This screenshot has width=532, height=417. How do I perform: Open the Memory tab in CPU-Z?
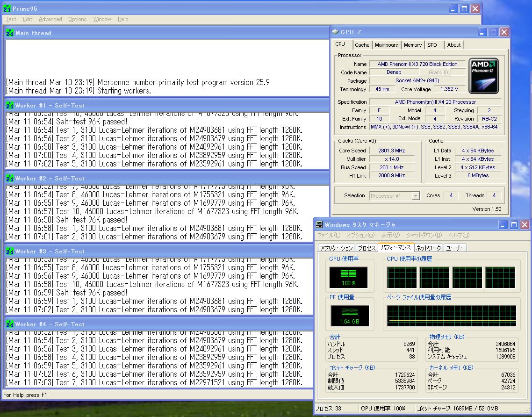pos(412,45)
